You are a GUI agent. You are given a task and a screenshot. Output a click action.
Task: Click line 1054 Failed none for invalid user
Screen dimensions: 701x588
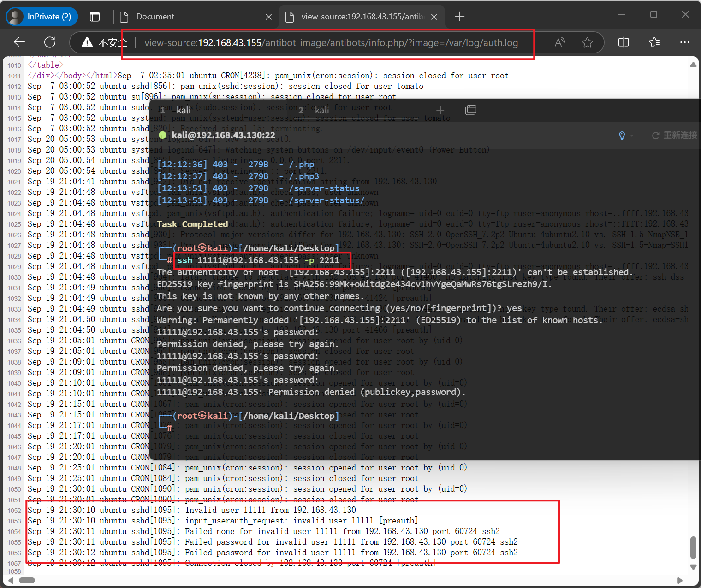pos(263,531)
